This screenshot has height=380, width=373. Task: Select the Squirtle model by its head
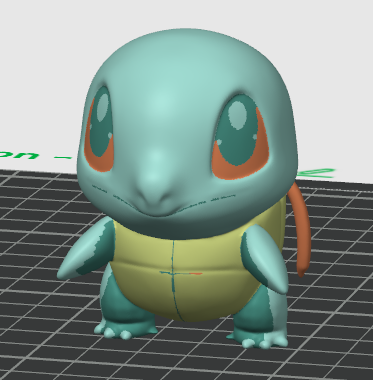click(187, 133)
